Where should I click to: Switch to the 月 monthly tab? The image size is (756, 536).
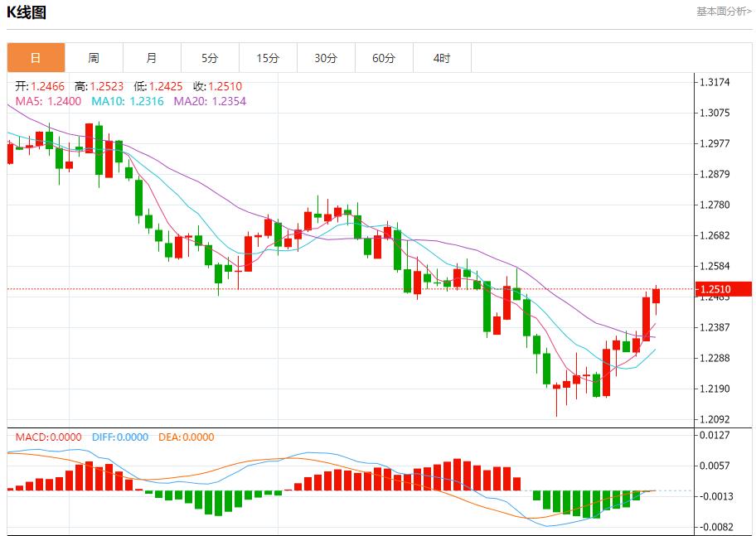tap(152, 58)
